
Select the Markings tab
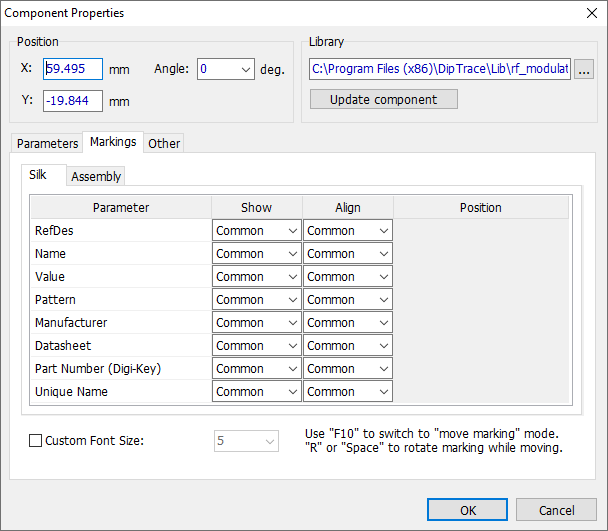point(113,142)
